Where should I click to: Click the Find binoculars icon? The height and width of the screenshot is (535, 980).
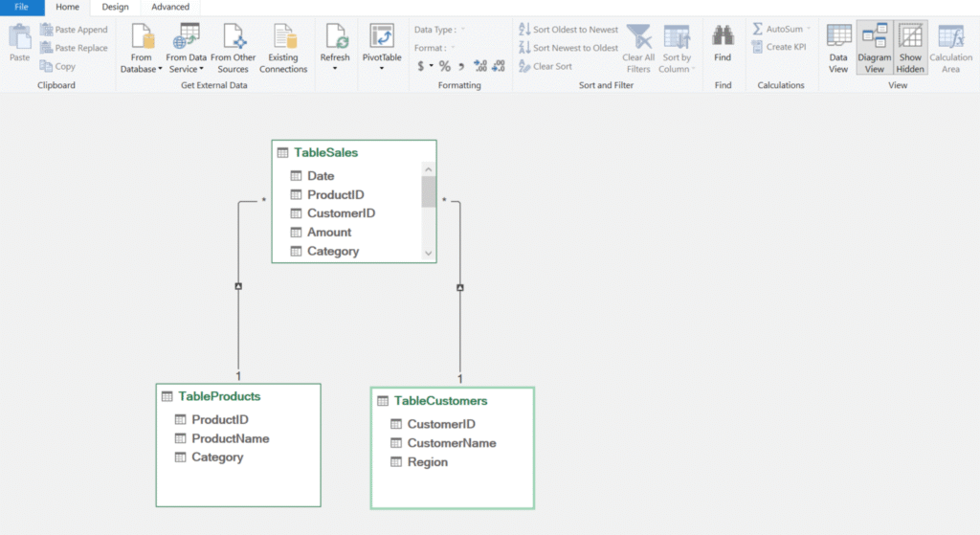723,37
